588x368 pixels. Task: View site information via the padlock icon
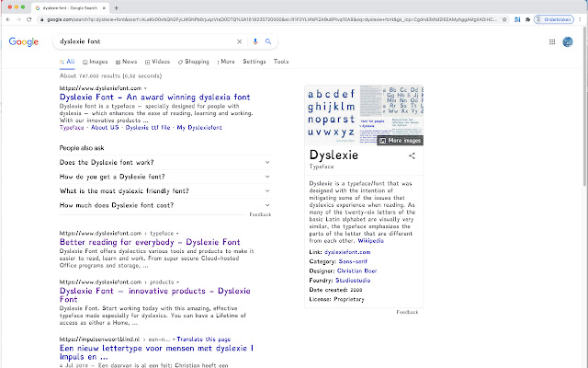[x=42, y=19]
